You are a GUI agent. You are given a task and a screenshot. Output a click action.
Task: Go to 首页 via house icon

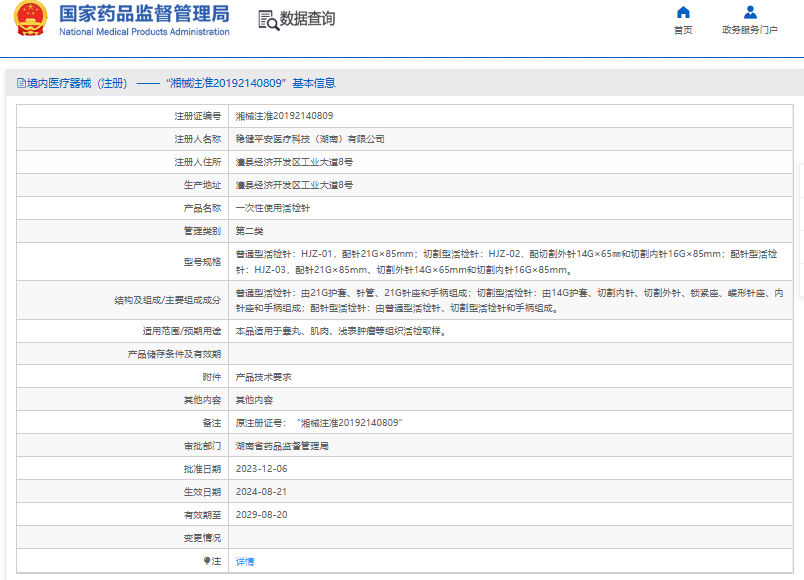click(683, 13)
